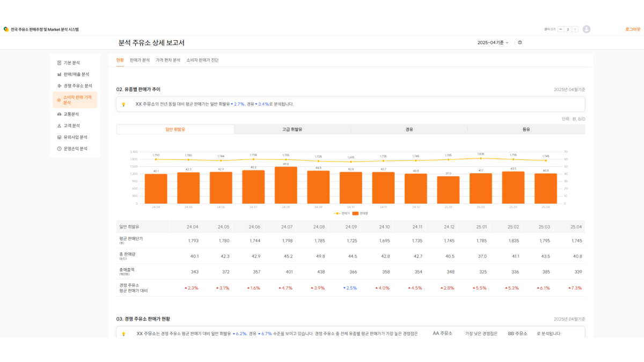Click the 단위 : 원, B/D unit label
This screenshot has height=362, width=644.
pyautogui.click(x=574, y=119)
